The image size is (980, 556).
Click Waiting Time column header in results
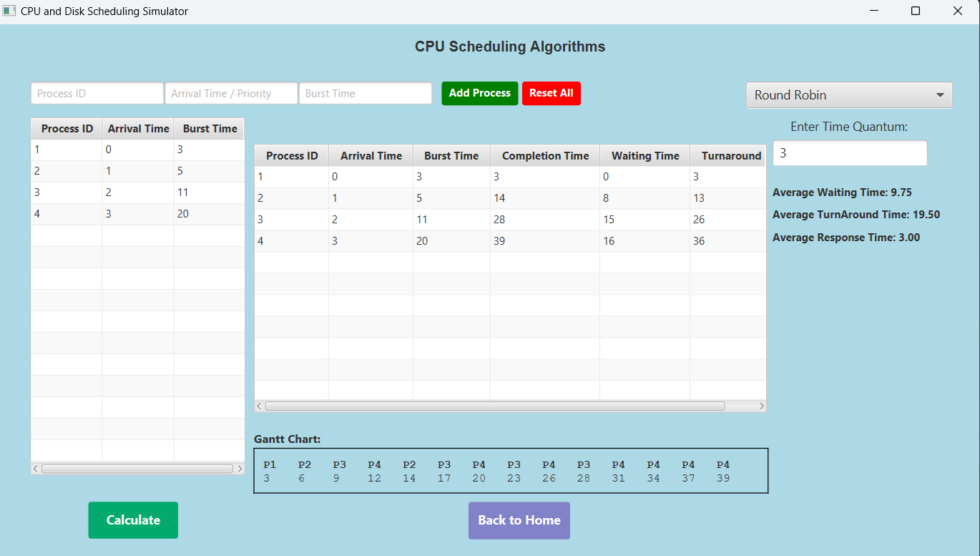tap(645, 156)
